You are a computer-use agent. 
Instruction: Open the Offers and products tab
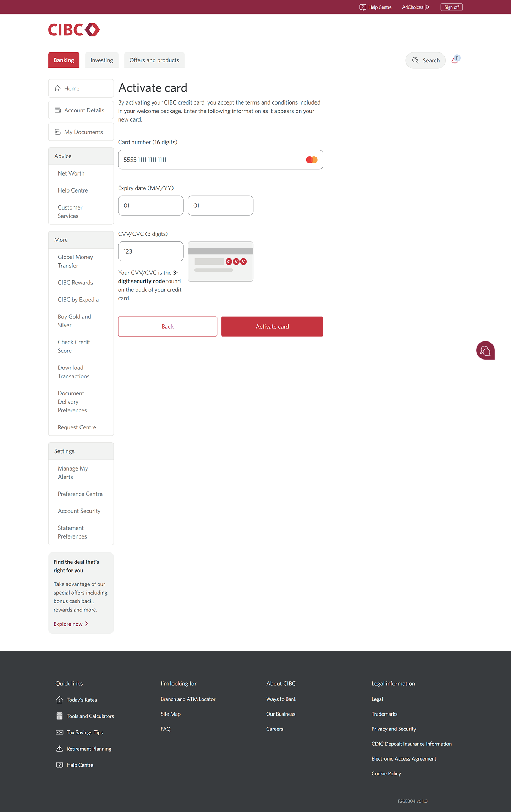(154, 60)
